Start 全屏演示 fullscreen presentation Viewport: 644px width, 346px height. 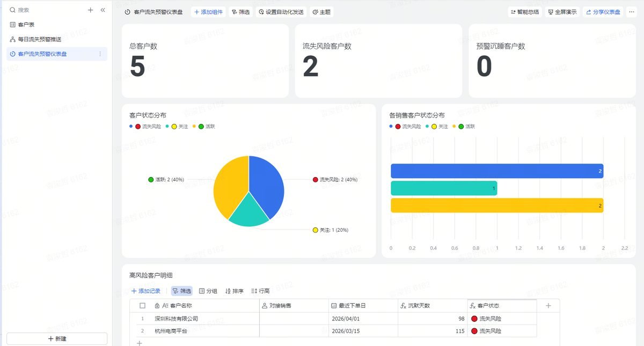tap(562, 12)
